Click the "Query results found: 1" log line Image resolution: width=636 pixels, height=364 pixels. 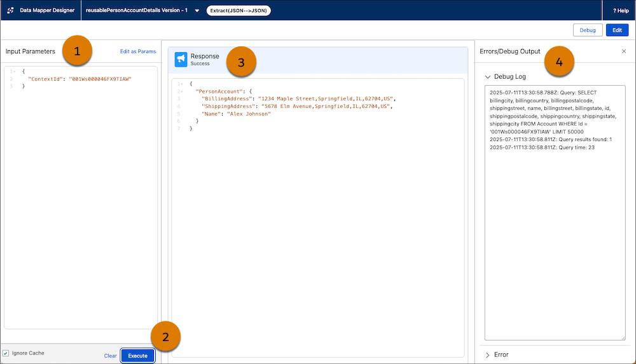pos(550,140)
